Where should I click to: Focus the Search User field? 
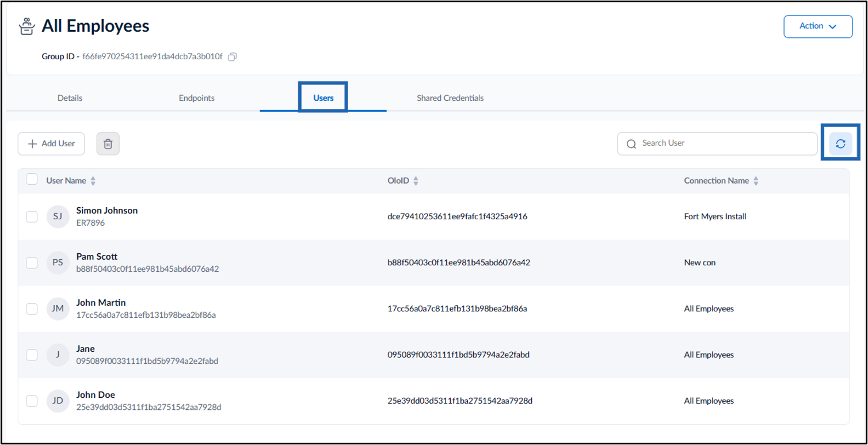point(717,144)
